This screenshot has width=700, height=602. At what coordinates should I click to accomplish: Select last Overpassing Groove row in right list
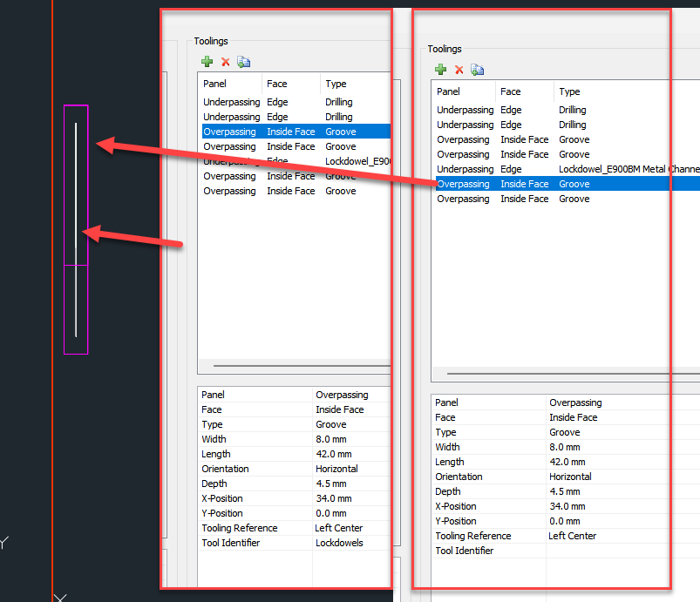tap(567, 199)
